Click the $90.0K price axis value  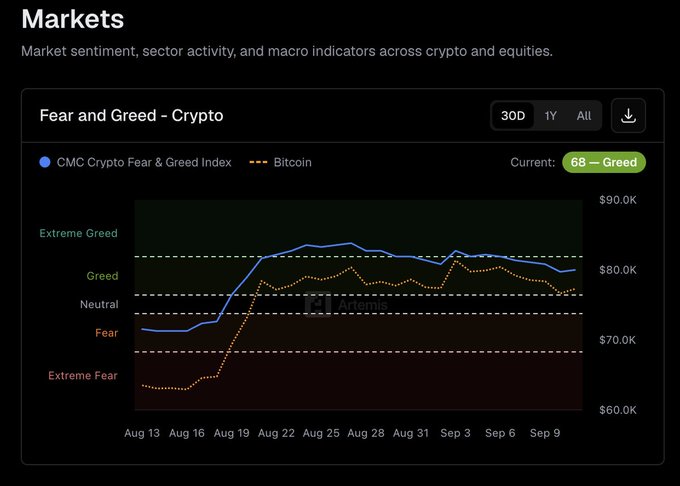coord(618,200)
